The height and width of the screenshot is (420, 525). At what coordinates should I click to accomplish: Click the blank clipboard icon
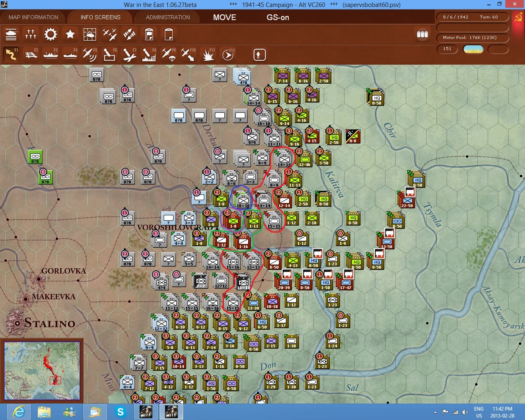pyautogui.click(x=169, y=34)
